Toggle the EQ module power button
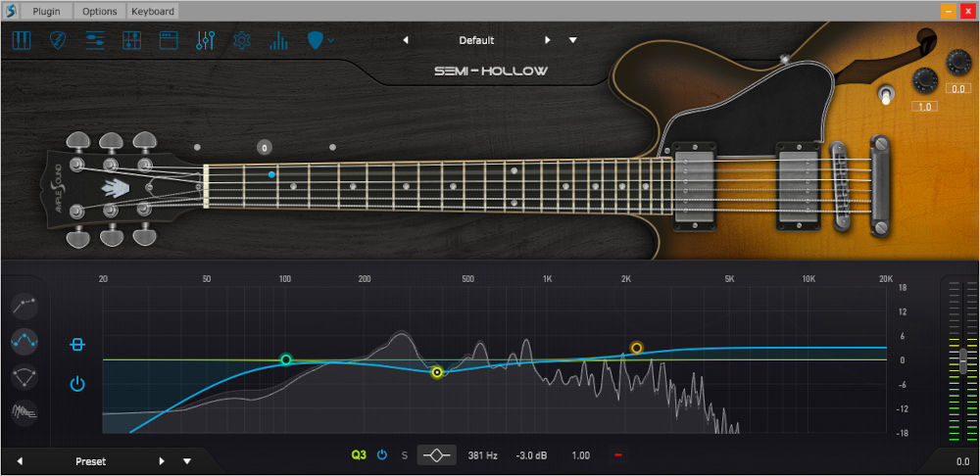 (x=77, y=384)
